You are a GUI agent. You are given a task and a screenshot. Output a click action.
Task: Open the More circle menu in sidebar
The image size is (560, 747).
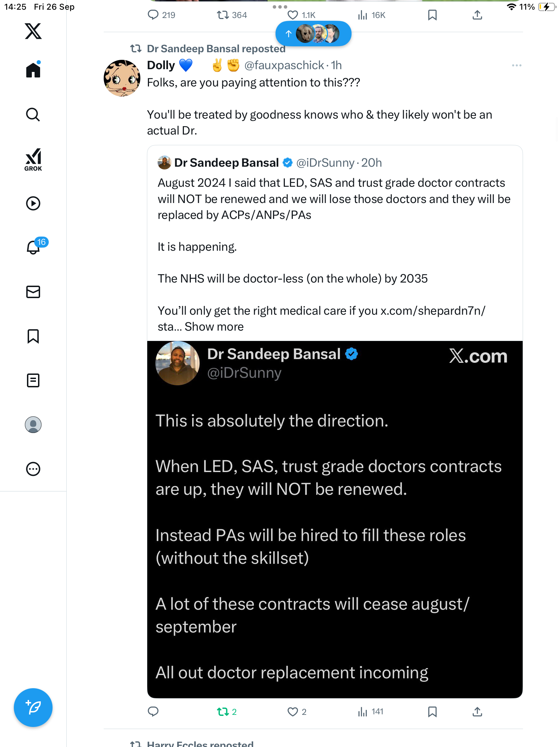(x=33, y=469)
